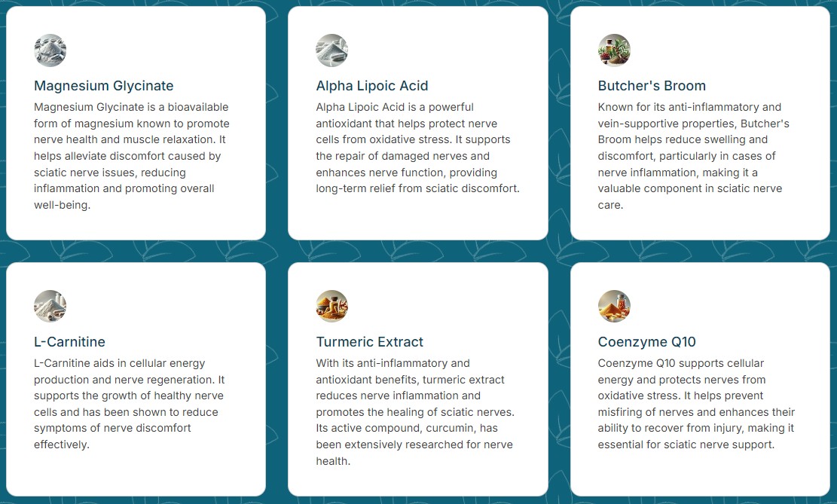Click the L-Carnitine powder icon

tap(50, 306)
